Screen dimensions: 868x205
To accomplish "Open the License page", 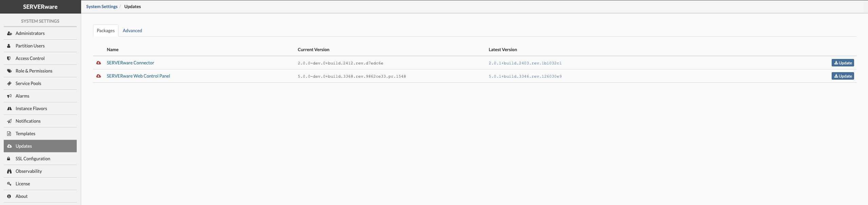I will click(40, 184).
